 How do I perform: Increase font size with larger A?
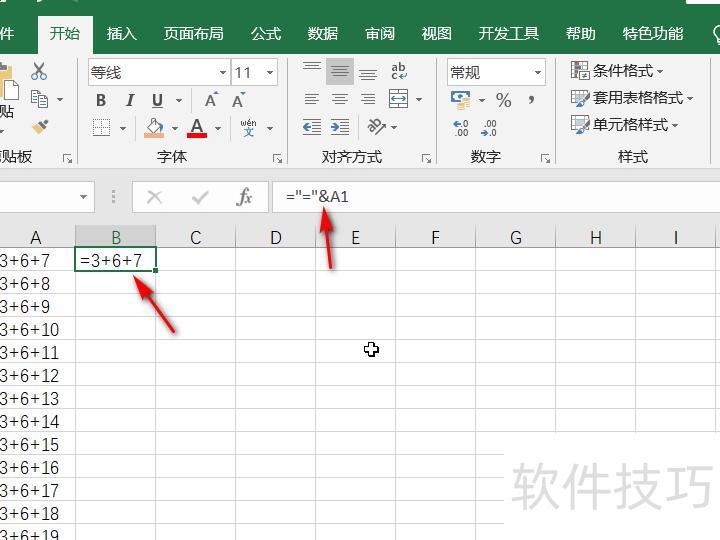tap(211, 100)
